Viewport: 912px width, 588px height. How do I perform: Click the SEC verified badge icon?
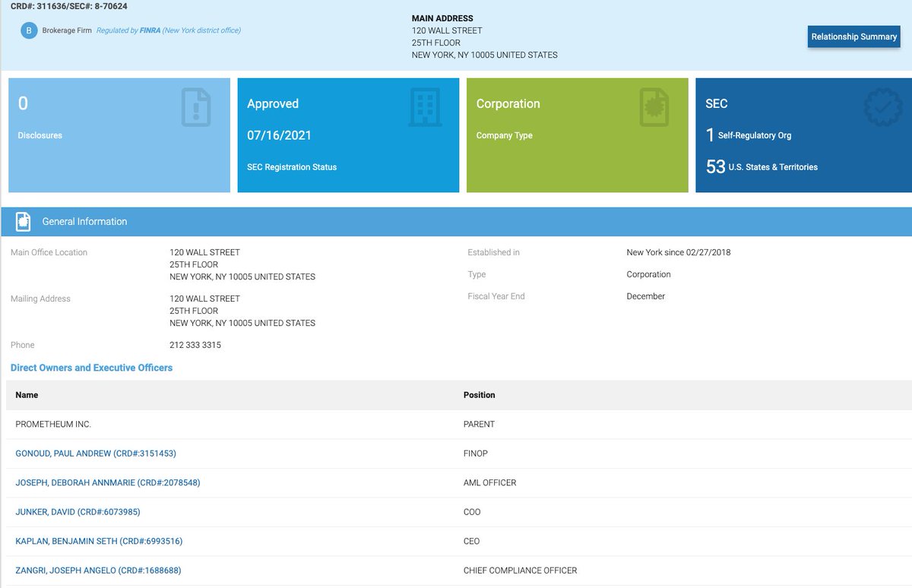[883, 107]
